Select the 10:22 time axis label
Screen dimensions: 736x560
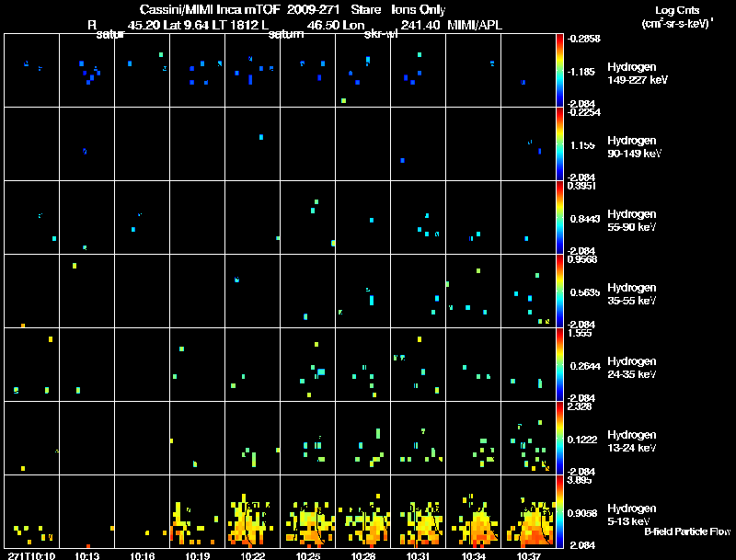252,555
